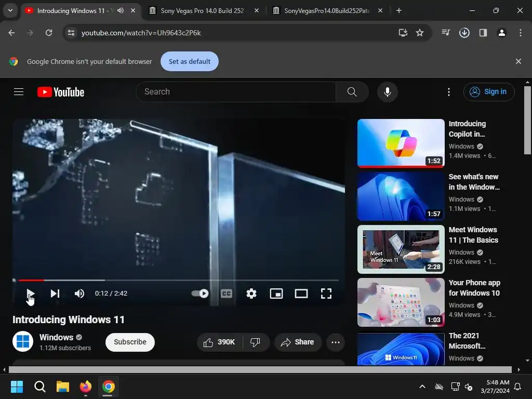Enter full screen video mode

pos(326,294)
